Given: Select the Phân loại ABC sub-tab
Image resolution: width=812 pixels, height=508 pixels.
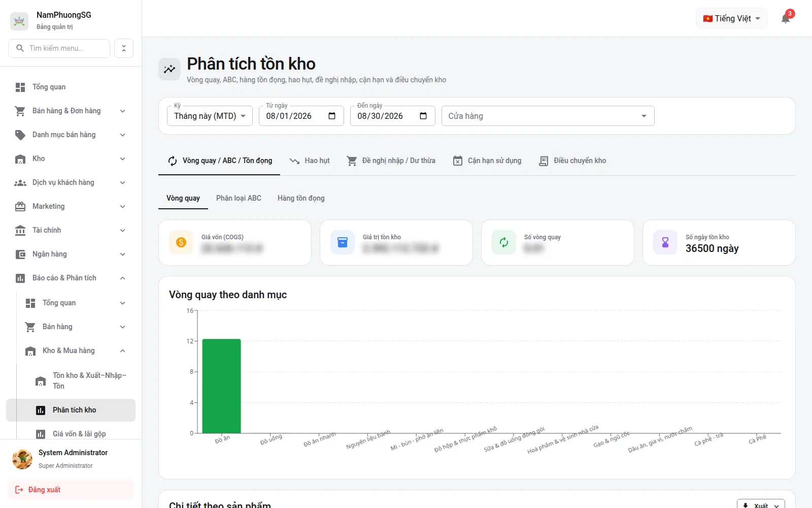Looking at the screenshot, I should click(x=239, y=198).
